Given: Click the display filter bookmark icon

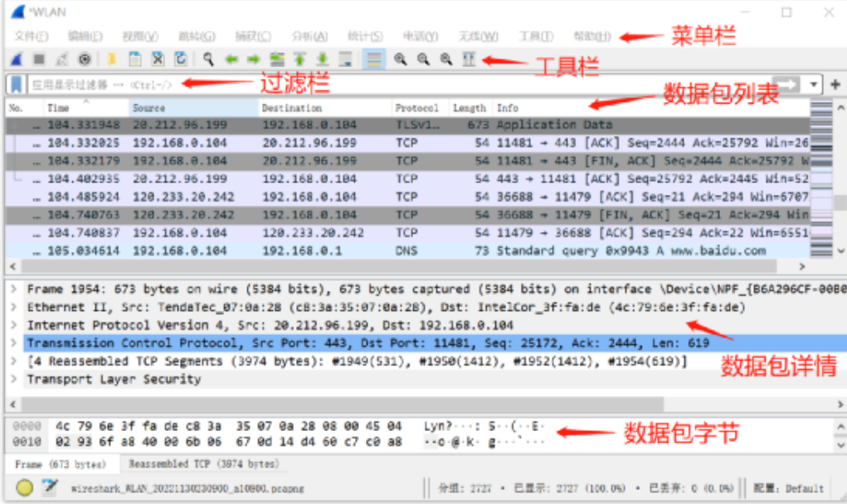Looking at the screenshot, I should [x=16, y=85].
